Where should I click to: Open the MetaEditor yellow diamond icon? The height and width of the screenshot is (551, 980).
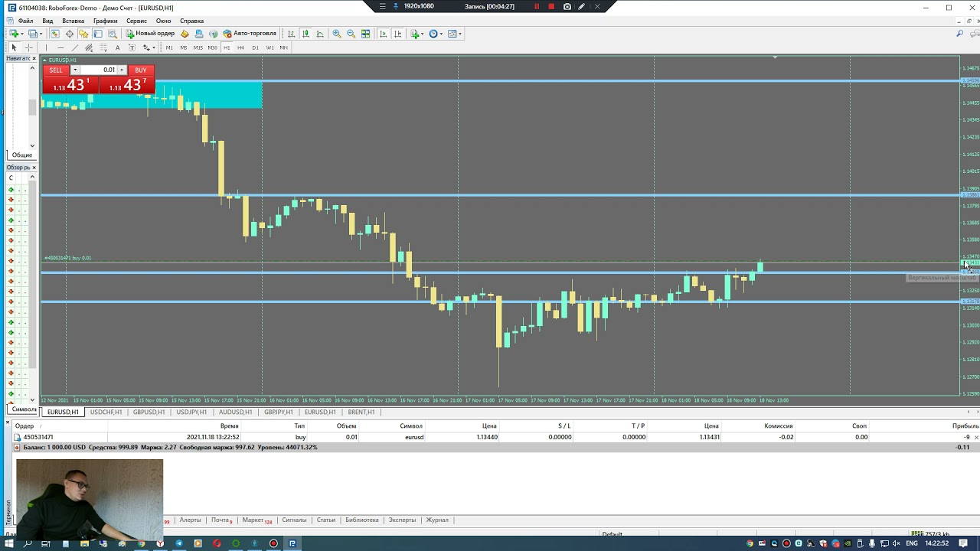pos(185,34)
